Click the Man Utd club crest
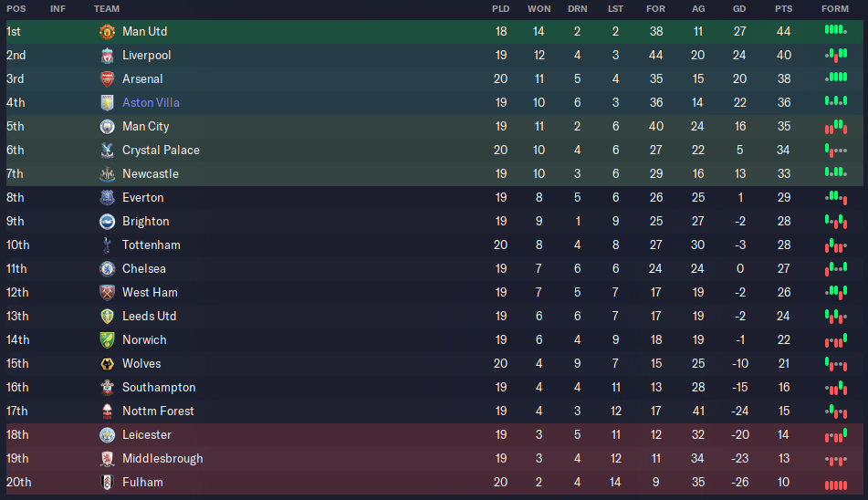Viewport: 868px width, 500px height. coord(107,32)
